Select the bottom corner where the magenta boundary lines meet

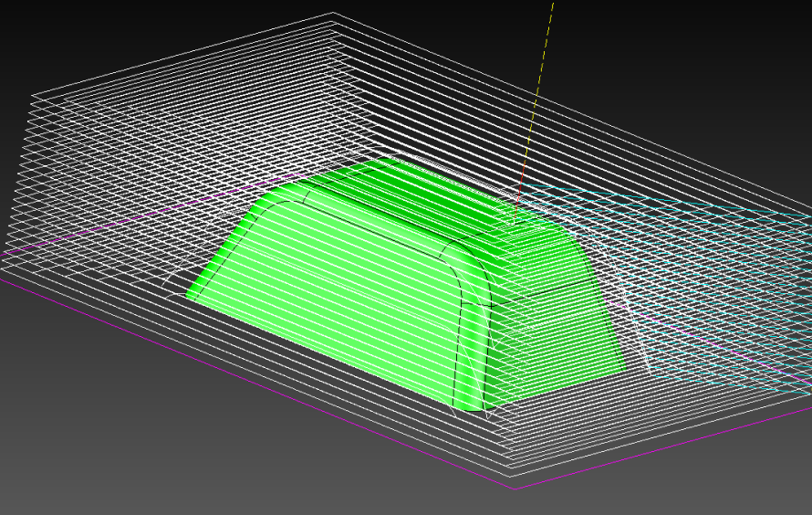click(x=514, y=489)
